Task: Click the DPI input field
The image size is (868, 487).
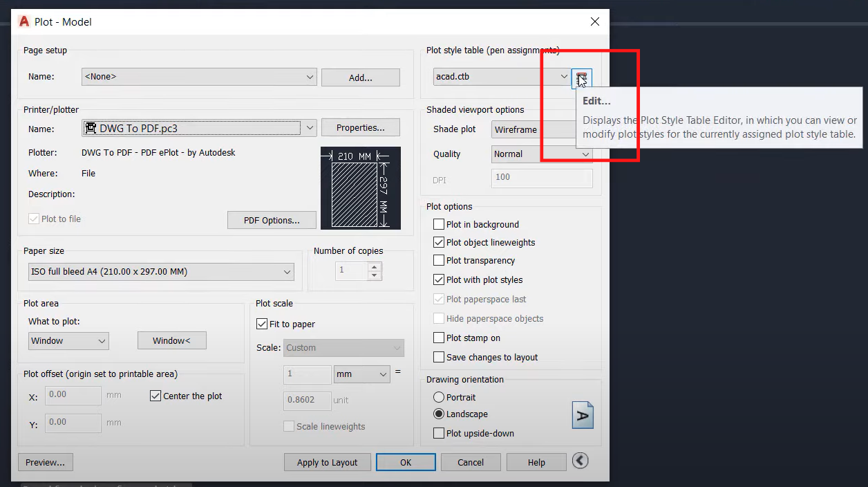Action: point(542,178)
